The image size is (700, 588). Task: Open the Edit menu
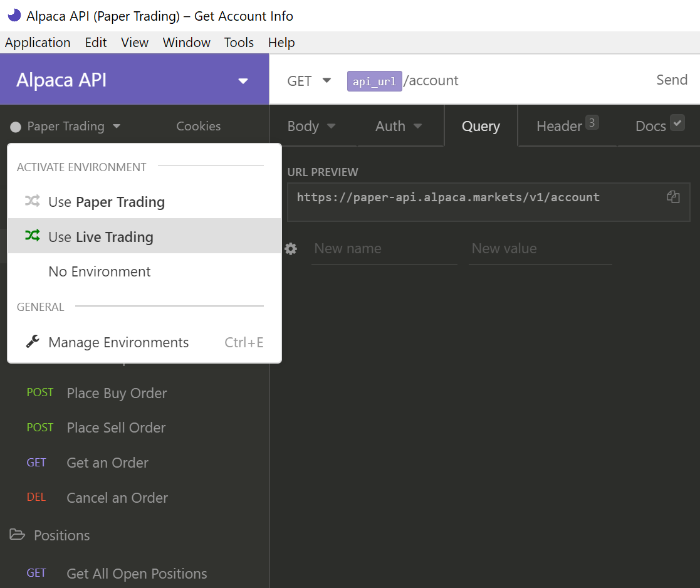[x=95, y=43]
